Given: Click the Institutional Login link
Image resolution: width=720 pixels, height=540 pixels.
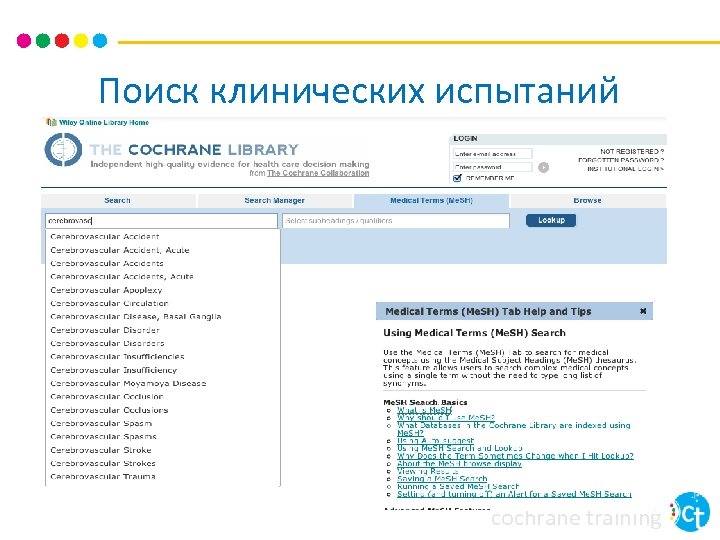Looking at the screenshot, I should coord(625,169).
